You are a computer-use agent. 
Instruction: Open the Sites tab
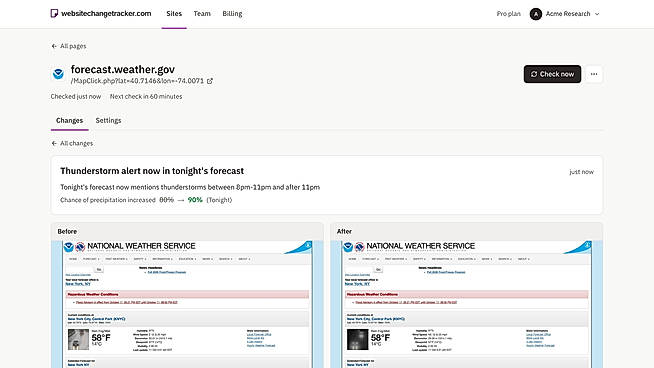(174, 13)
